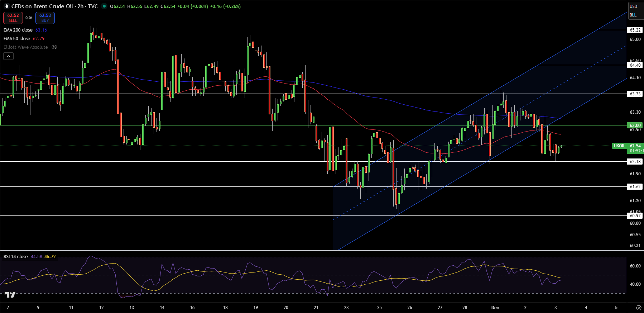Click the 65.22 horizontal line price label
The width and height of the screenshot is (644, 313).
tap(635, 30)
